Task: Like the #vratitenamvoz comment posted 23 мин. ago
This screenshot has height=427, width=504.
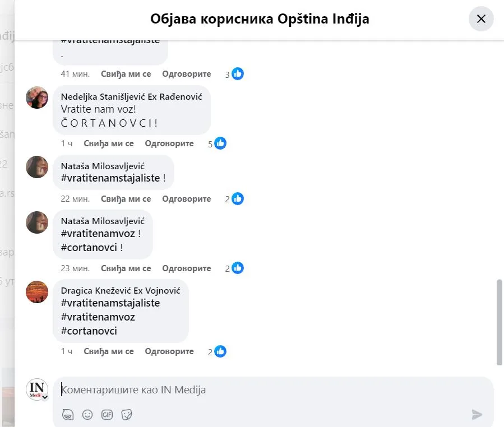Action: (x=126, y=268)
